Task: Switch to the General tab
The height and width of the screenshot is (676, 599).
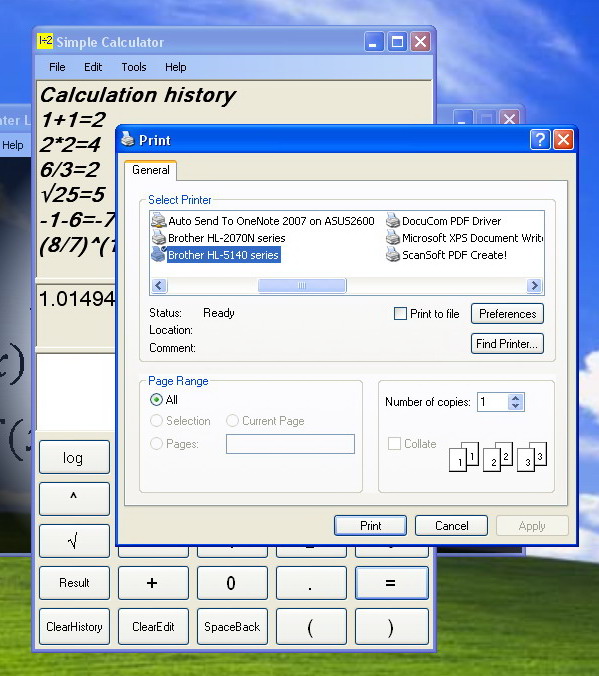Action: click(151, 170)
